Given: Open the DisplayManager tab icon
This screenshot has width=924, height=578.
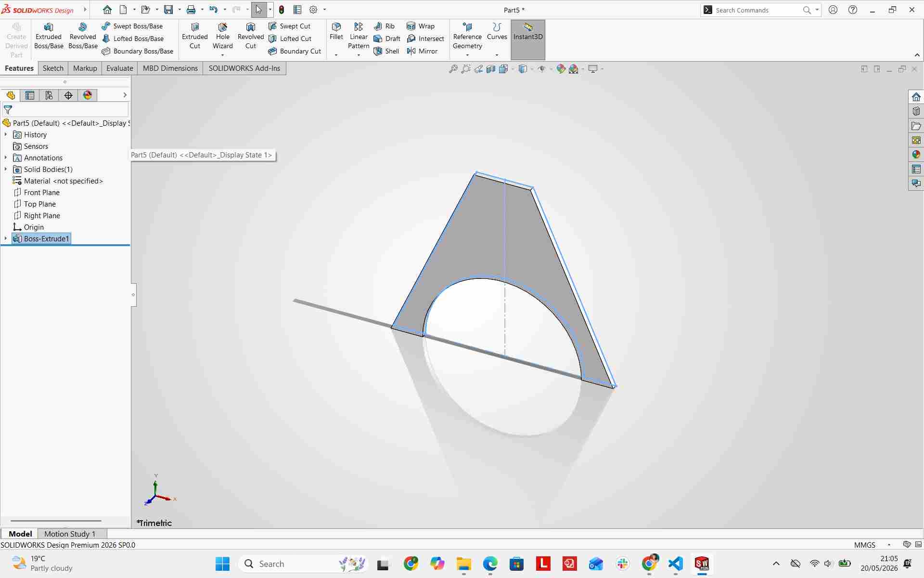Looking at the screenshot, I should coord(88,95).
